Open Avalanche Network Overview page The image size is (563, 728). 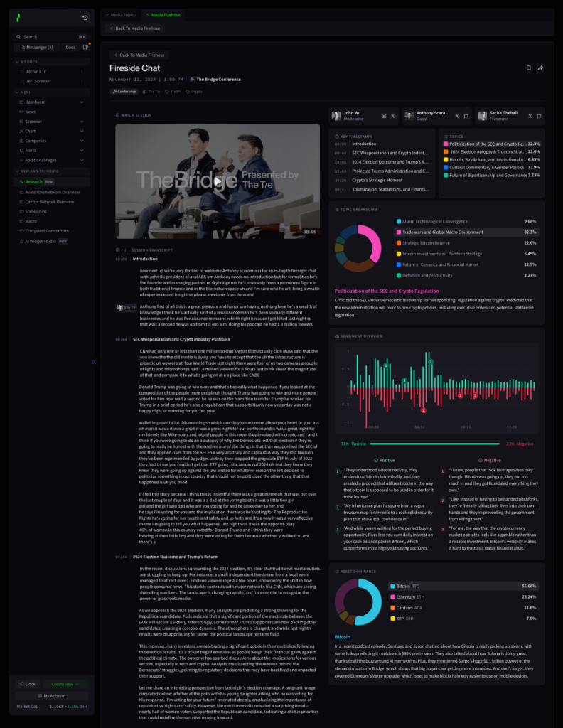coord(52,192)
